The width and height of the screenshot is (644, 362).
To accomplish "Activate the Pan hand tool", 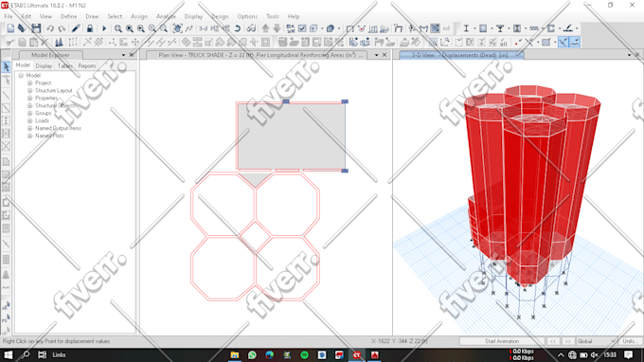I will tap(177, 28).
